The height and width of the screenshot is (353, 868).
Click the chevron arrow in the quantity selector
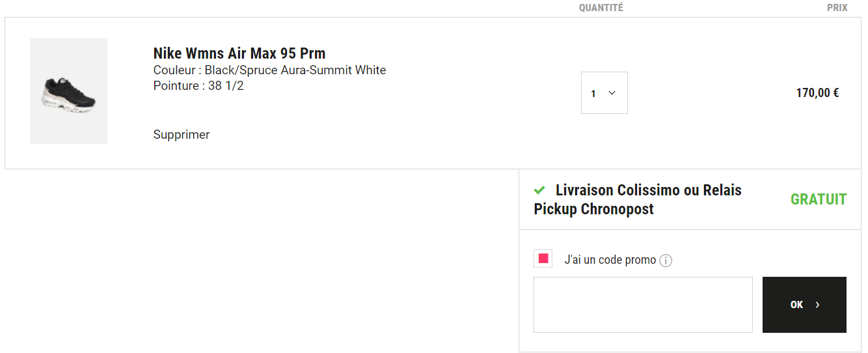point(612,93)
